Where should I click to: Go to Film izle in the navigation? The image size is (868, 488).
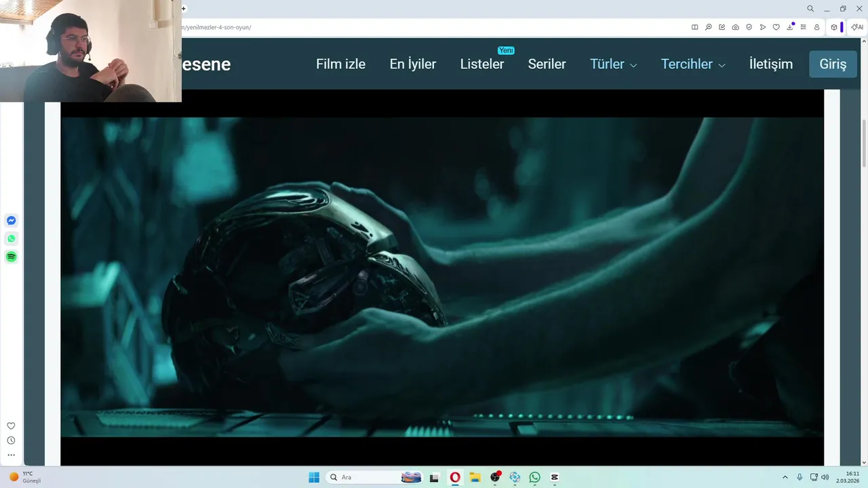(340, 64)
